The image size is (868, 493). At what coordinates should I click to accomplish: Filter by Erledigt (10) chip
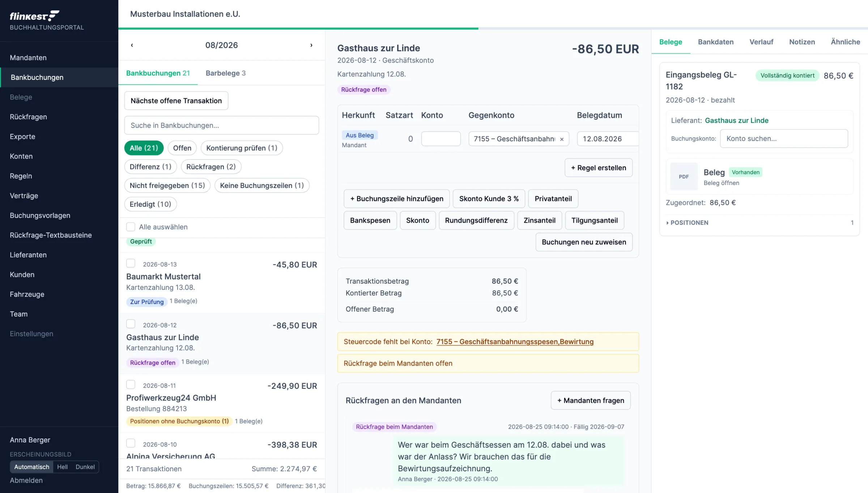tap(150, 204)
